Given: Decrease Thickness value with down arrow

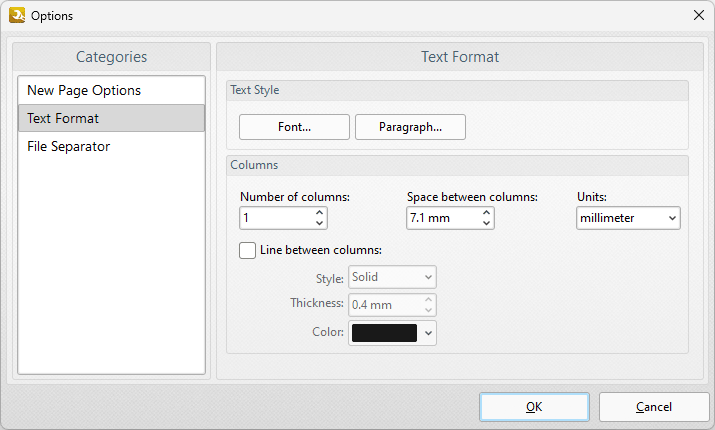Looking at the screenshot, I should click(x=428, y=310).
